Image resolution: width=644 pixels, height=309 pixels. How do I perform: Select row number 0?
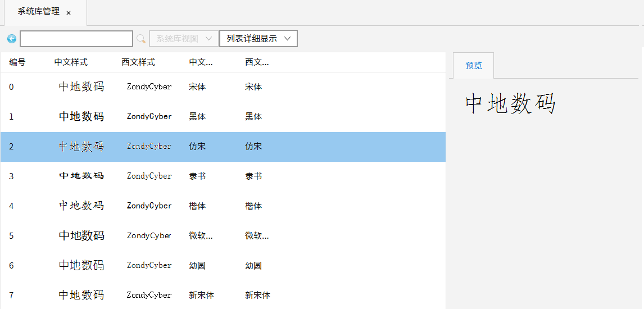(223, 87)
